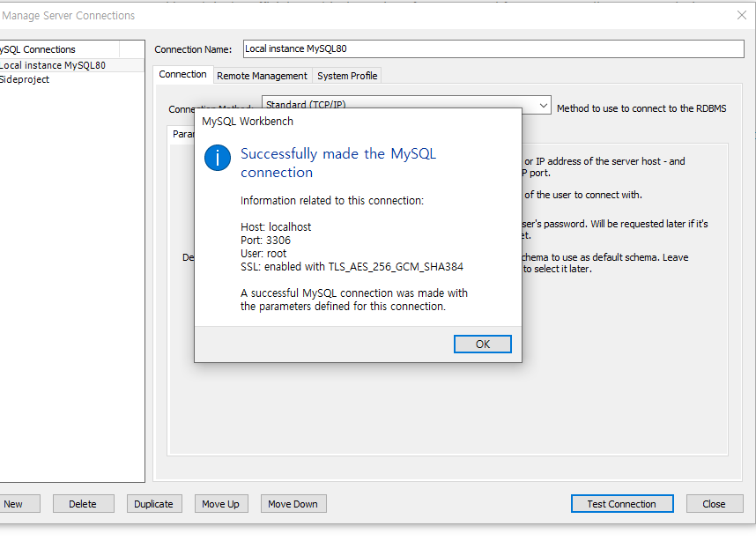This screenshot has height=541, width=756.
Task: Click OK in the MySQL Workbench dialog
Action: pos(482,344)
